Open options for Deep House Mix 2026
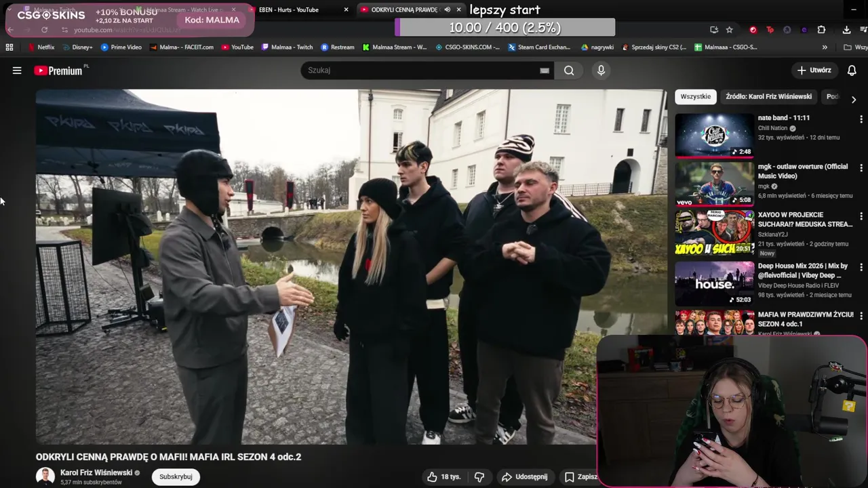This screenshot has width=868, height=488. (x=861, y=268)
